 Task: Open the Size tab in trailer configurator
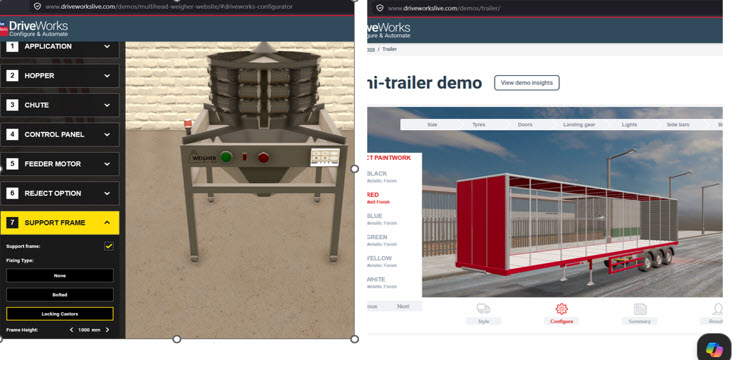(432, 125)
